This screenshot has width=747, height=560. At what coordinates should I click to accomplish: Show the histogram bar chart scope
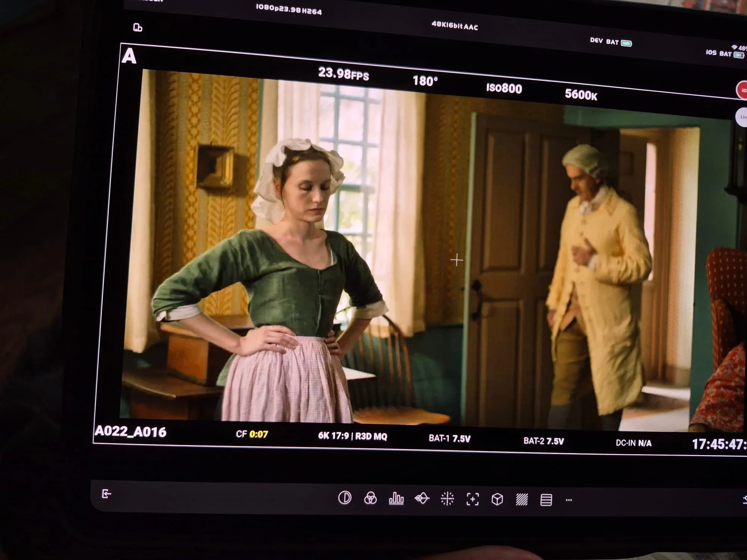(x=396, y=498)
